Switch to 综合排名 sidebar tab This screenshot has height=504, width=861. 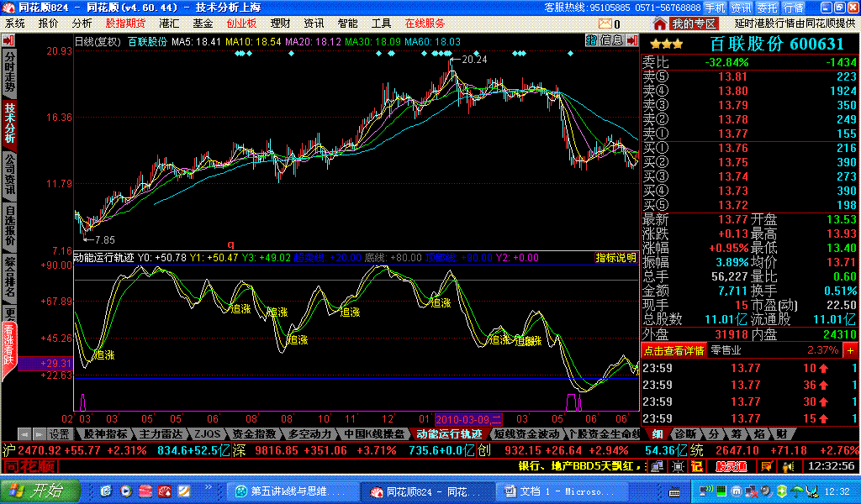(x=9, y=277)
